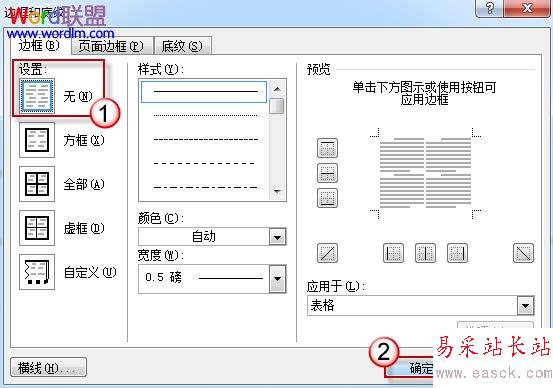553x388 pixels.
Task: Choose the 方框 (Box) border setting icon
Action: [37, 140]
